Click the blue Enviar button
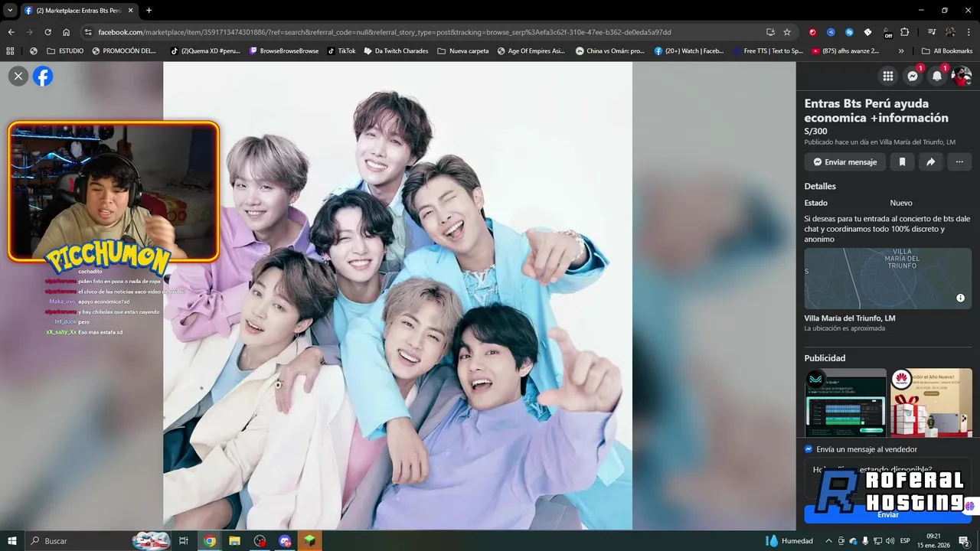This screenshot has width=980, height=551. [888, 514]
